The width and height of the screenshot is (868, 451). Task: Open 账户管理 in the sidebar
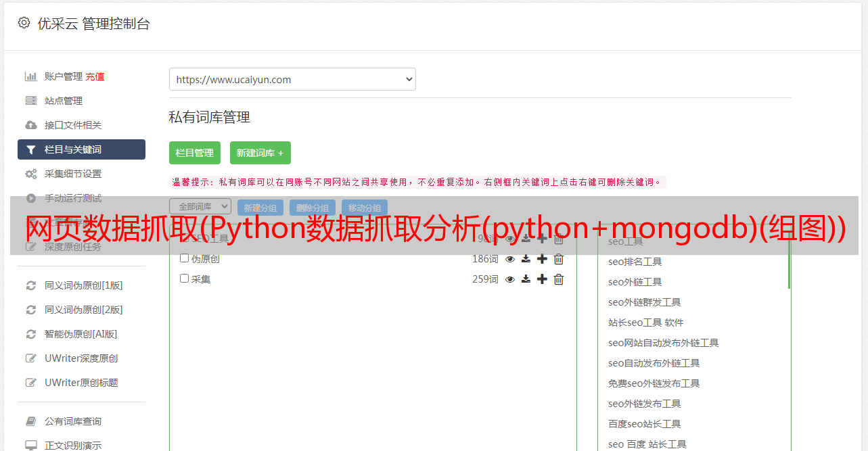click(64, 76)
